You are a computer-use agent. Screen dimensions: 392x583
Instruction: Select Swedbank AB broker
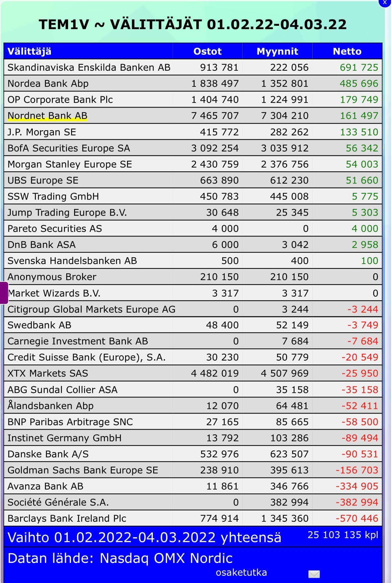click(x=39, y=325)
